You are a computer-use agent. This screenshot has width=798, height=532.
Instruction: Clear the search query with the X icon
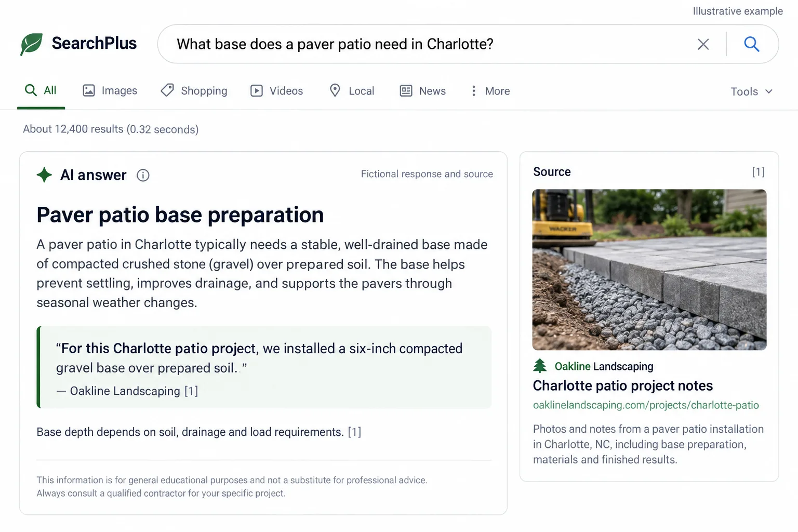pyautogui.click(x=703, y=44)
